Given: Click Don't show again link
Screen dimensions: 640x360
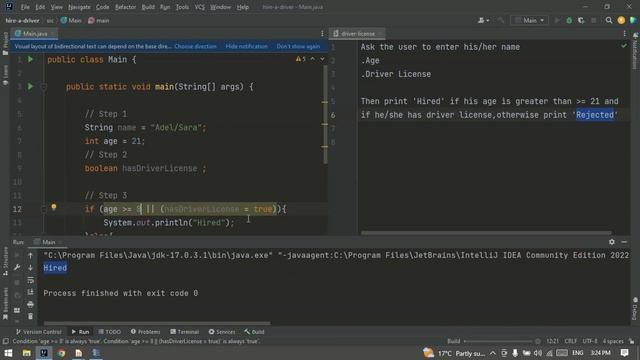Looking at the screenshot, I should click(298, 46).
